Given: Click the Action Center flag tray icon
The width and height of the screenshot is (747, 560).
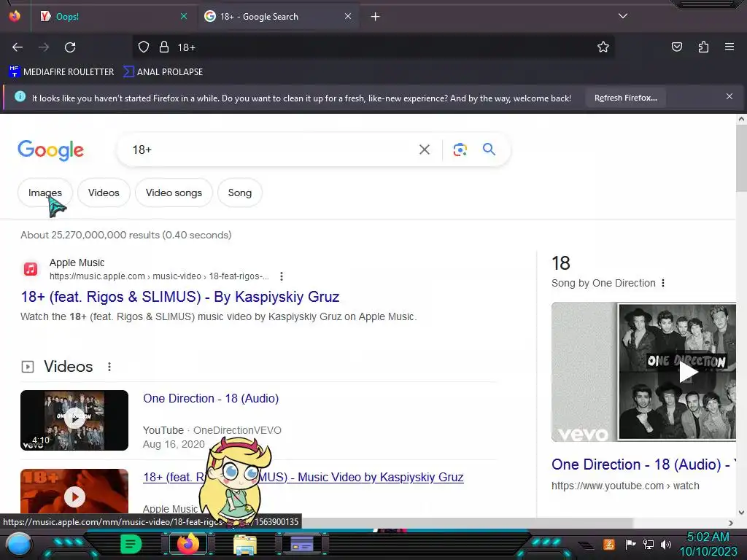Looking at the screenshot, I should [630, 544].
